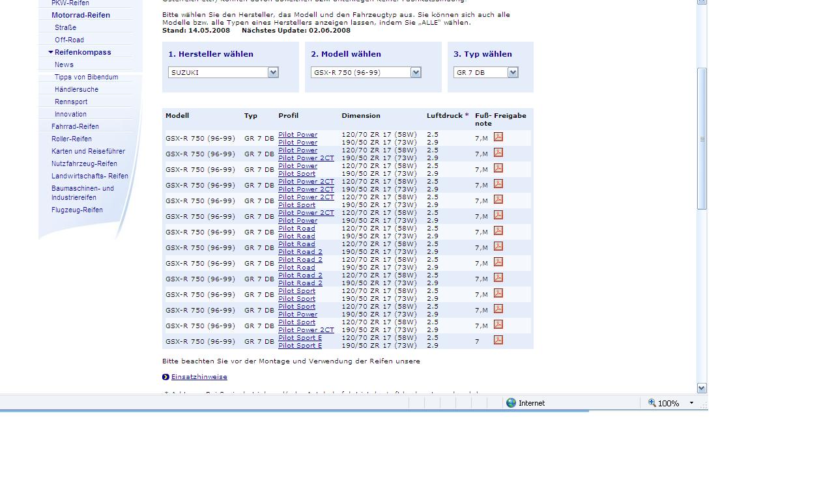Click the Internet zone globe in status bar
834x504 pixels.
pyautogui.click(x=511, y=403)
